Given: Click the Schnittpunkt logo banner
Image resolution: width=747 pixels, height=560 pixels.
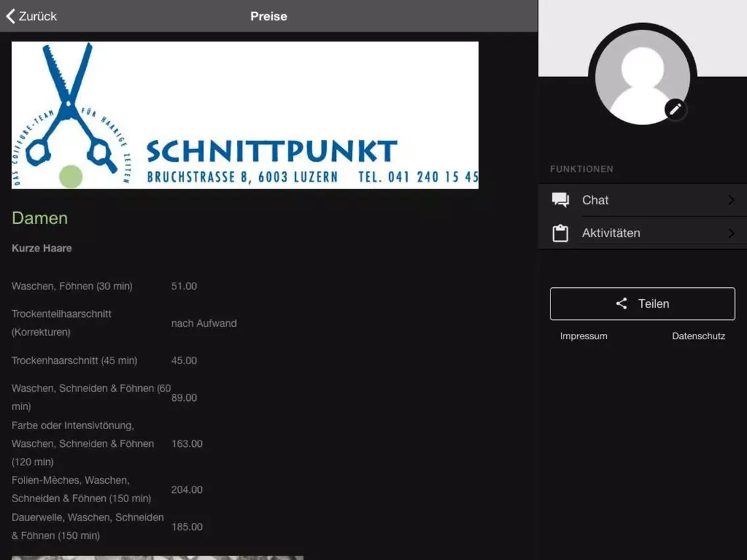Looking at the screenshot, I should [245, 115].
